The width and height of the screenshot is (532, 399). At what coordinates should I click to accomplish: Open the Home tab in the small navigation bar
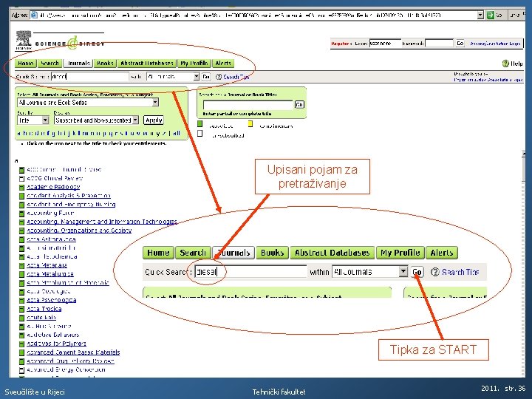click(25, 63)
